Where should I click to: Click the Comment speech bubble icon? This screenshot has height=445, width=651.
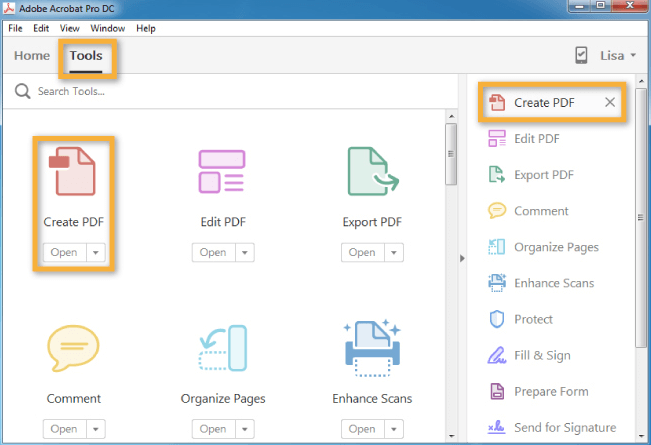click(x=73, y=350)
